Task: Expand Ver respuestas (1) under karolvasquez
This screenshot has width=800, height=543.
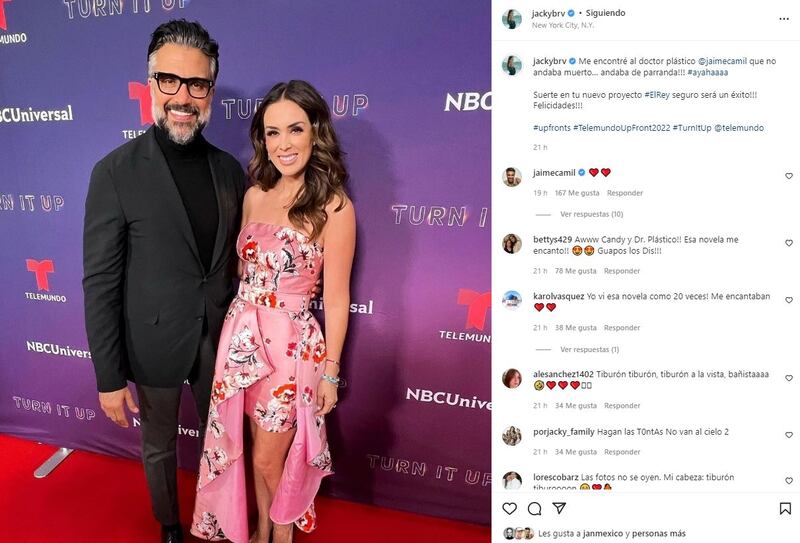Action: (589, 350)
